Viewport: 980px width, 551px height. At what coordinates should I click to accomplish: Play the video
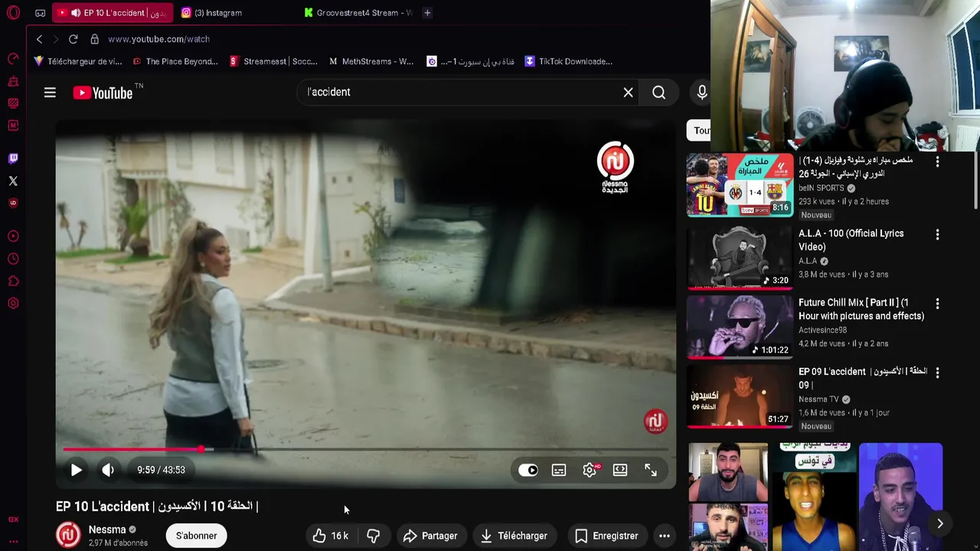76,470
